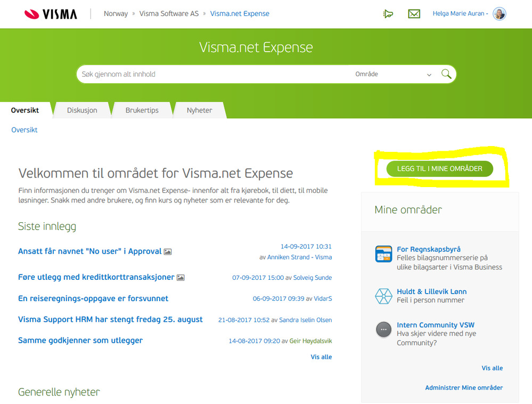The image size is (532, 404).
Task: Switch to the Diskusjon tab
Action: pos(82,110)
